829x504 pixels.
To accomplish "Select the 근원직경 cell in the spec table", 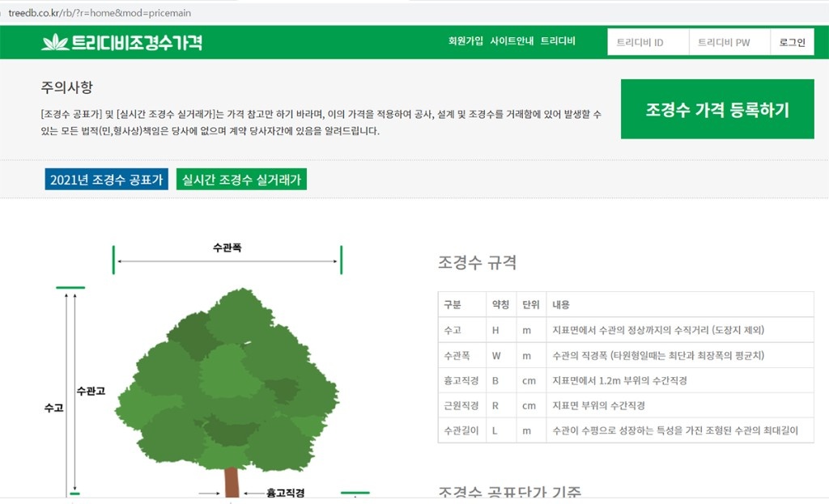I will pos(457,405).
